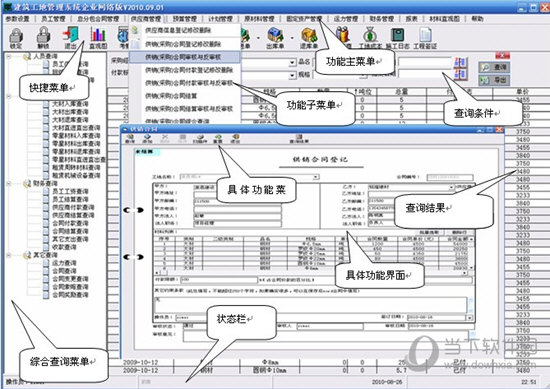The height and width of the screenshot is (389, 550).
Task: Click the 品名 input field in query bar
Action: (340, 63)
